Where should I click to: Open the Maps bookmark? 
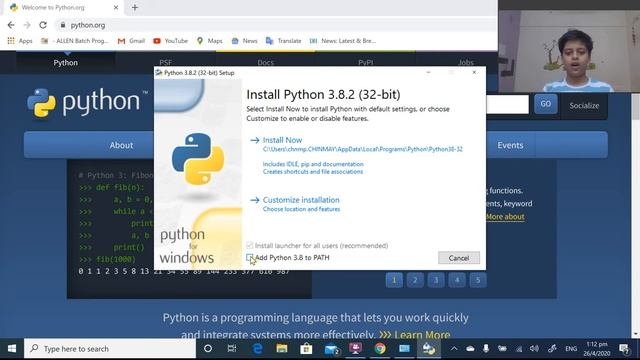point(209,41)
